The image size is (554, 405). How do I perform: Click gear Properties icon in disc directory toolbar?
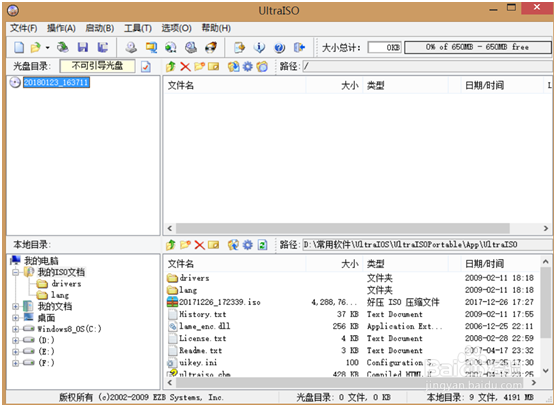click(x=248, y=66)
